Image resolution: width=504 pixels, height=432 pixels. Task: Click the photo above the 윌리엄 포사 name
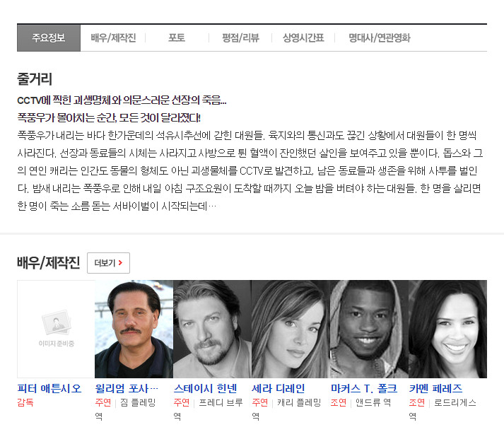[x=134, y=329]
